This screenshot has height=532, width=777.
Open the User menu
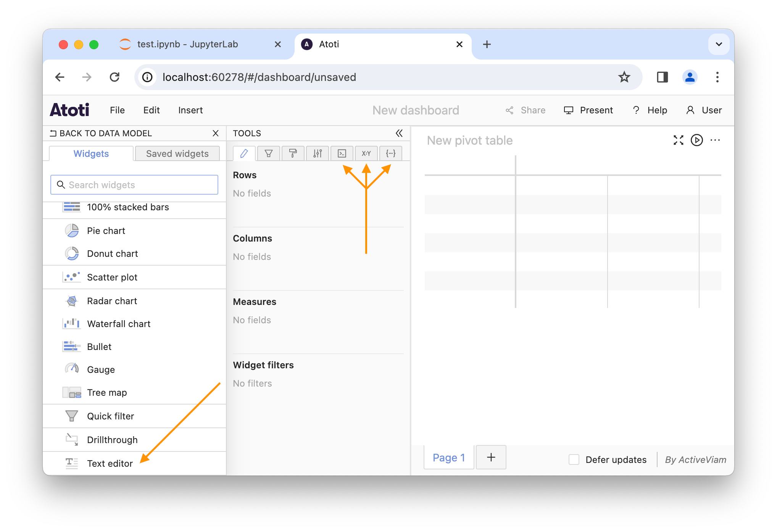click(704, 110)
